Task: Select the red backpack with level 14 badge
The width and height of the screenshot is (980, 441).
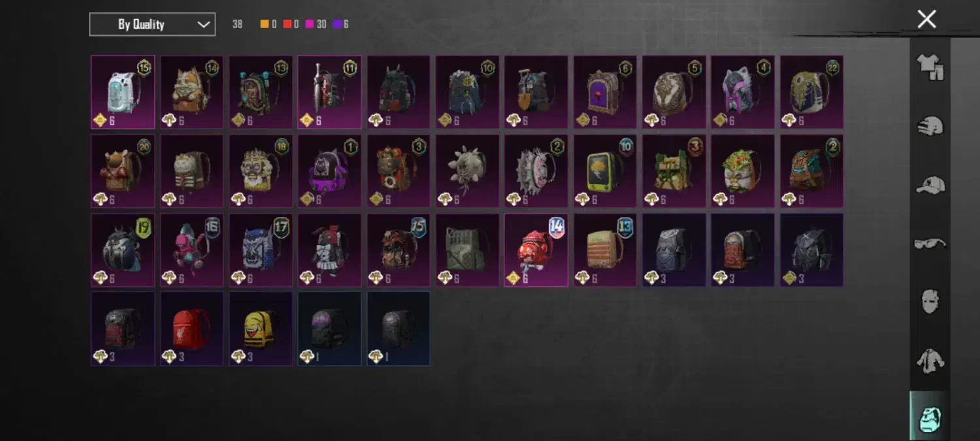Action: 536,250
